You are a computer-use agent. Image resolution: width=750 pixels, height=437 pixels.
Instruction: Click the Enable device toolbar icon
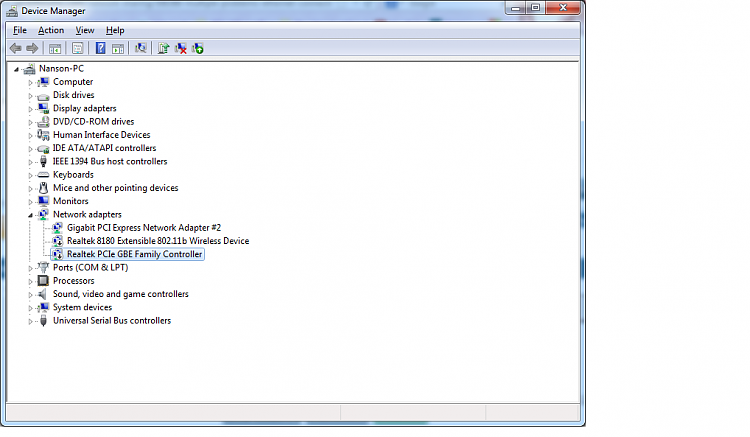tap(198, 48)
